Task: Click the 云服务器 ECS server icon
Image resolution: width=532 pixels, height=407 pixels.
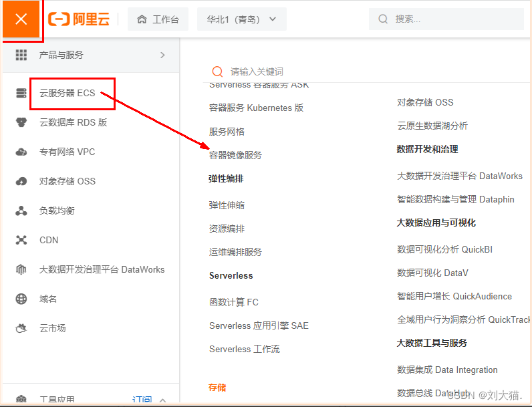Action: (21, 93)
